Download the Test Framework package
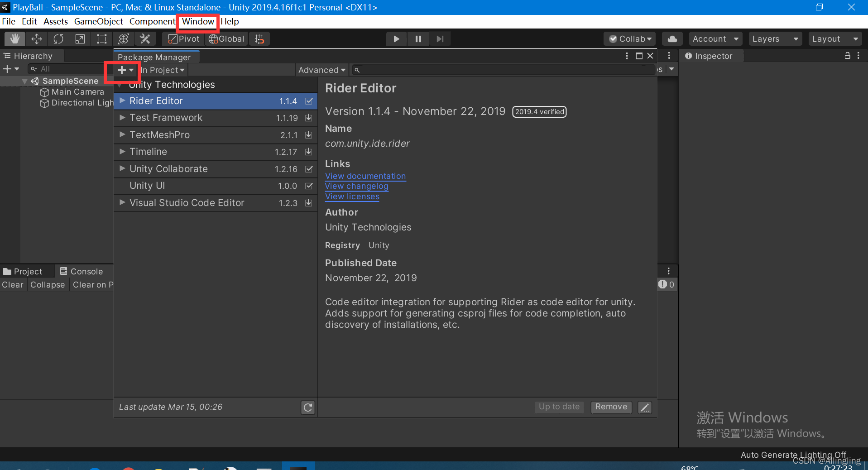The width and height of the screenshot is (868, 470). [308, 118]
